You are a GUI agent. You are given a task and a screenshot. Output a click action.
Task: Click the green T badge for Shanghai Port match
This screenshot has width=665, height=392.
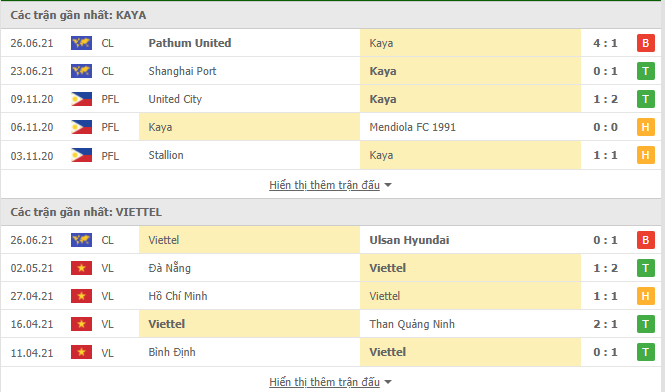click(645, 71)
